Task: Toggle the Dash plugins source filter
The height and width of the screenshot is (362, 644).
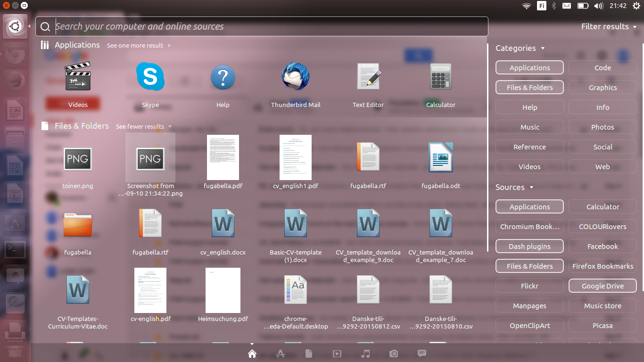Action: [x=529, y=246]
